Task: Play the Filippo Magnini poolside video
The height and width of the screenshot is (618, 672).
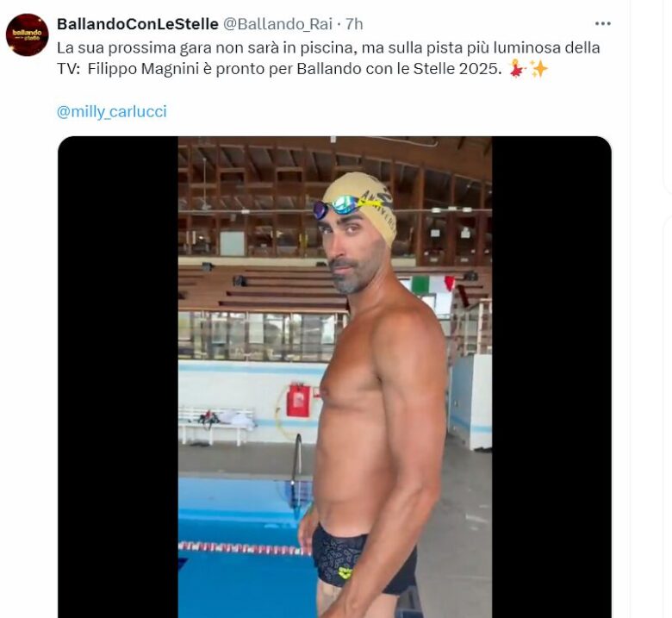Action: (335, 377)
